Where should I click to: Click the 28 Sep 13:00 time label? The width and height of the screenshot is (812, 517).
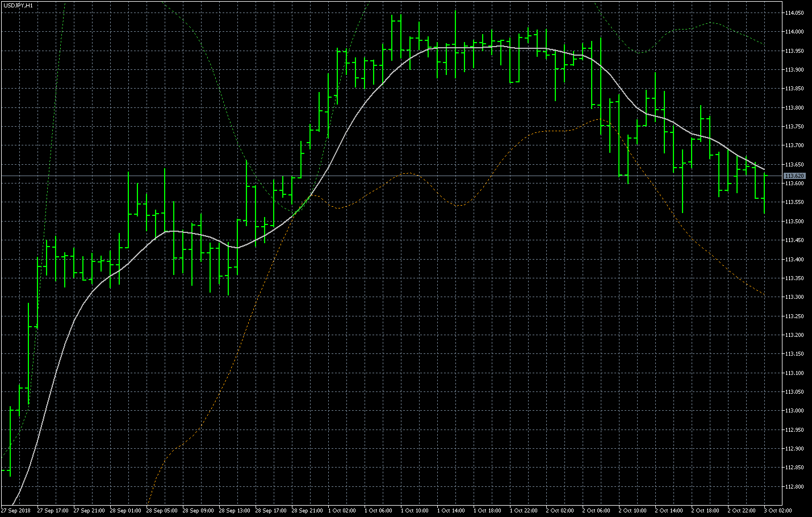[x=235, y=511]
